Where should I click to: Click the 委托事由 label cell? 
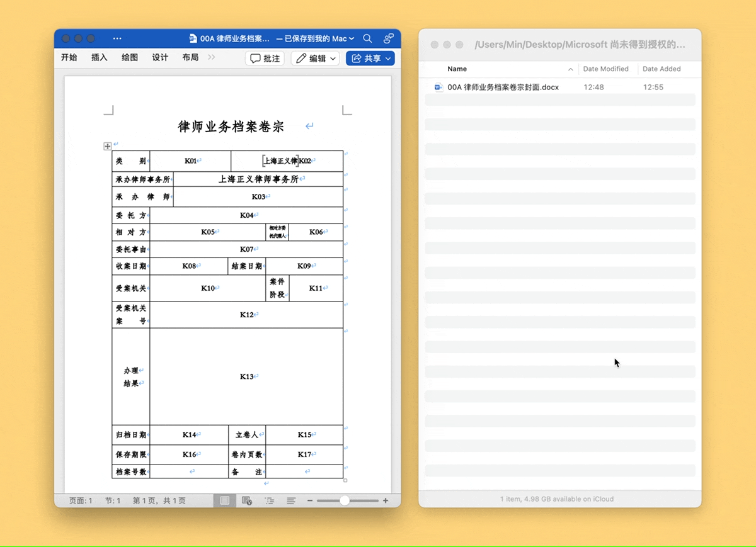point(131,249)
